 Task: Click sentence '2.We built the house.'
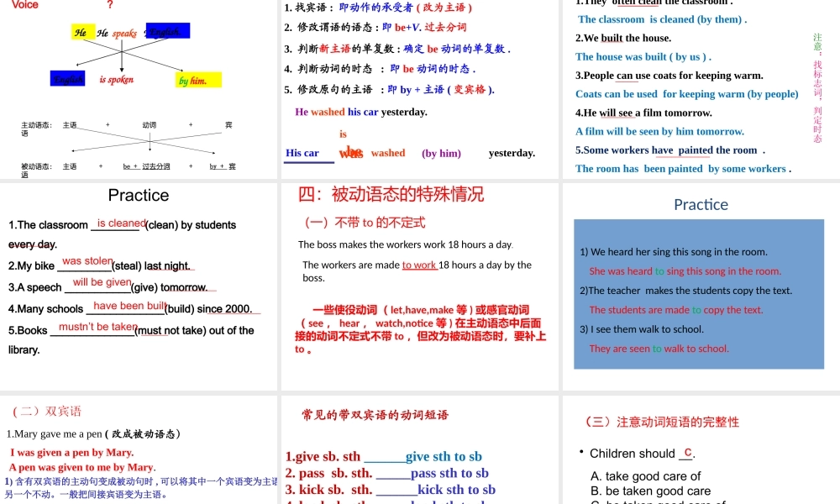tap(623, 38)
